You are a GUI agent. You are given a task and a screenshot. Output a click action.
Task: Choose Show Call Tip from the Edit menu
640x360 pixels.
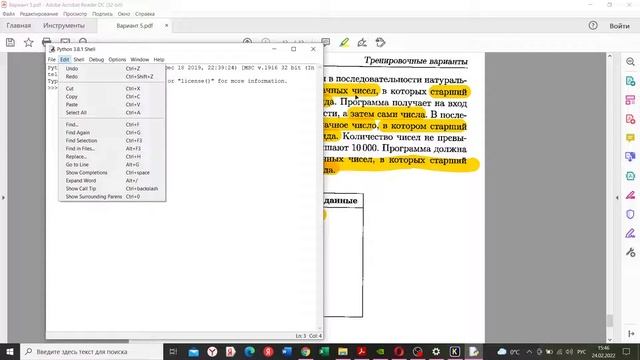point(112,189)
